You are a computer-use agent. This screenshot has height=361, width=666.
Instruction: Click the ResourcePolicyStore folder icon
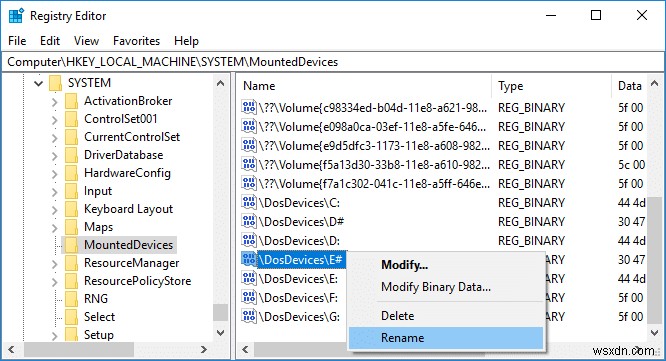coord(72,281)
